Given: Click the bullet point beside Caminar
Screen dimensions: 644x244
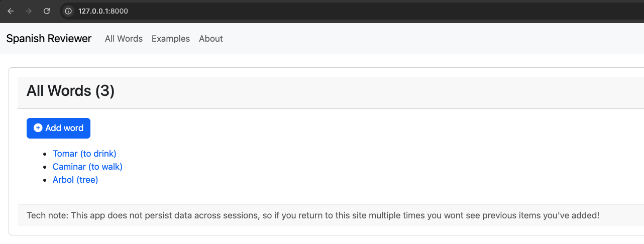Looking at the screenshot, I should (x=46, y=167).
